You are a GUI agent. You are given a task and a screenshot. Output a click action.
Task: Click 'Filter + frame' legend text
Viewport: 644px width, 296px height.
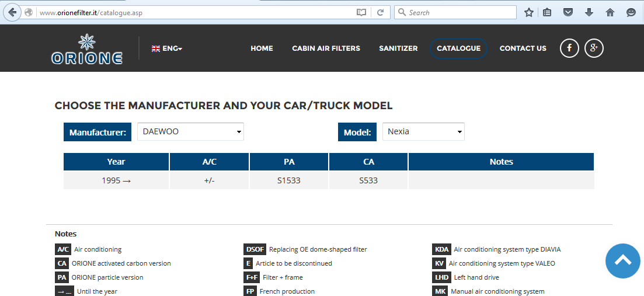pos(283,277)
